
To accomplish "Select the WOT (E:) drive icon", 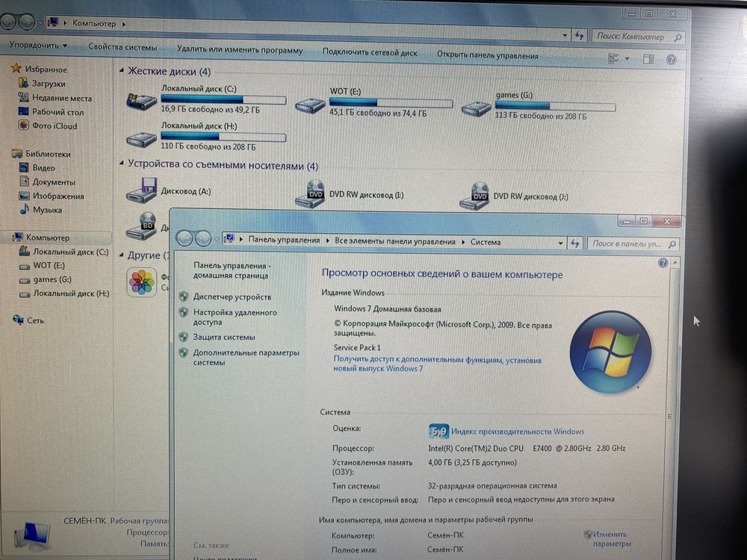I will coord(310,105).
